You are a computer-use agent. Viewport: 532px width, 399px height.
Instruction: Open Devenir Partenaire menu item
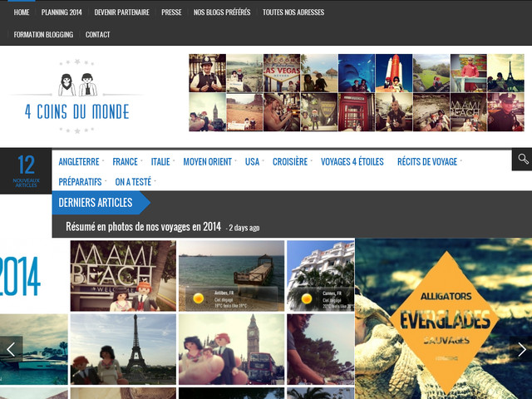pos(121,12)
